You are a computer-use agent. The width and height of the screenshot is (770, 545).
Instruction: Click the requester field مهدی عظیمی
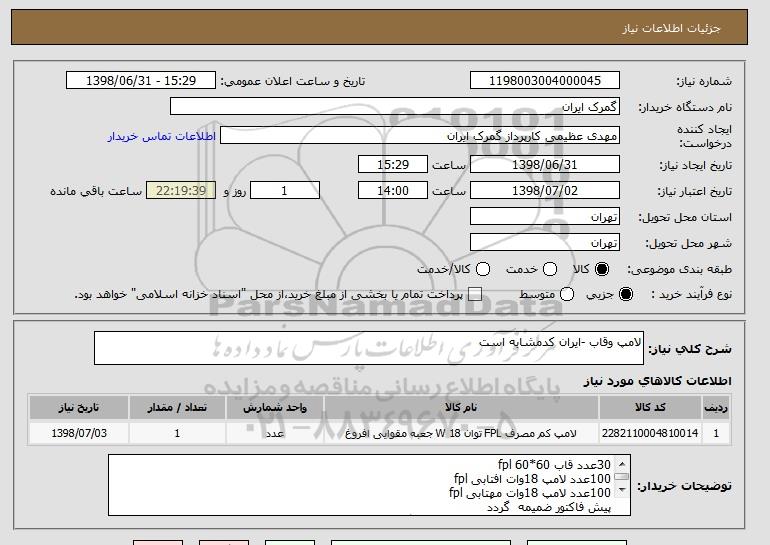pyautogui.click(x=420, y=136)
